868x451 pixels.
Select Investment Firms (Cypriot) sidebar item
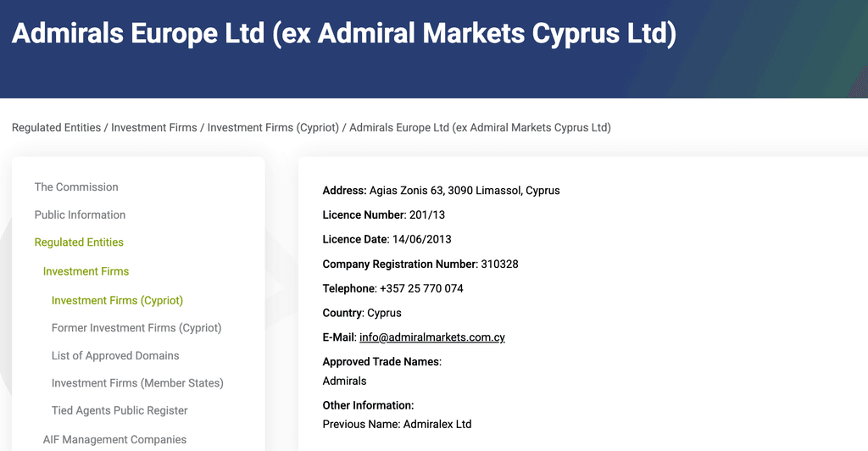tap(117, 300)
